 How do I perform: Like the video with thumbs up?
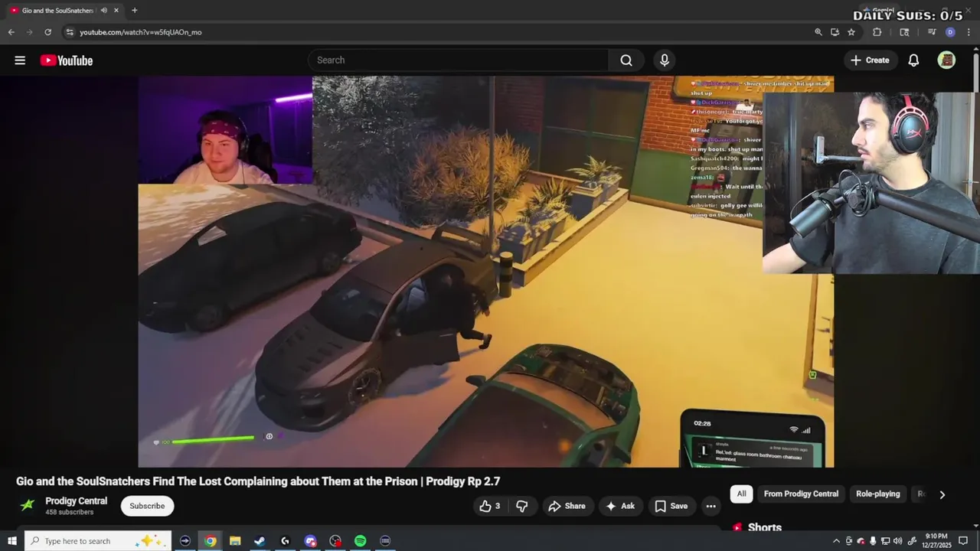tap(490, 506)
